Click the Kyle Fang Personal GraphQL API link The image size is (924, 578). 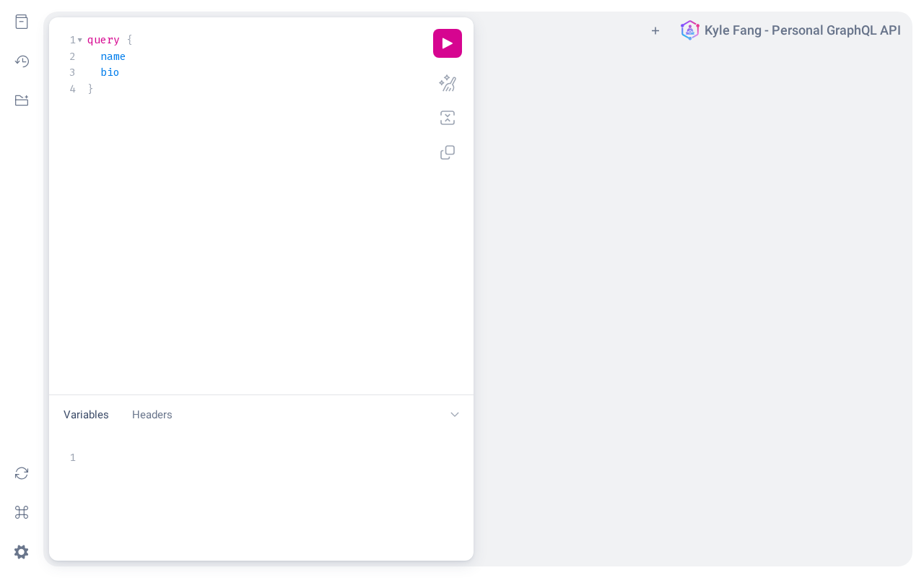[x=803, y=30]
